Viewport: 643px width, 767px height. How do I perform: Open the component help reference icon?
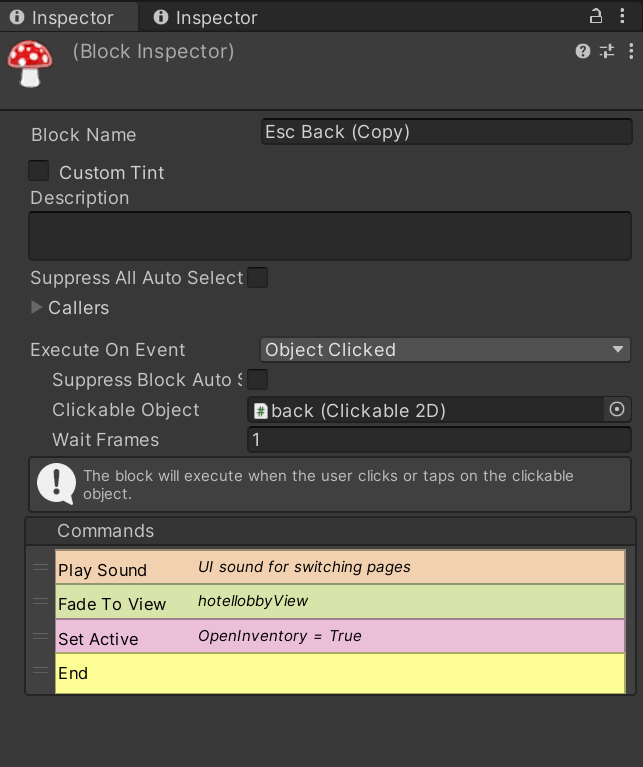pyautogui.click(x=582, y=51)
